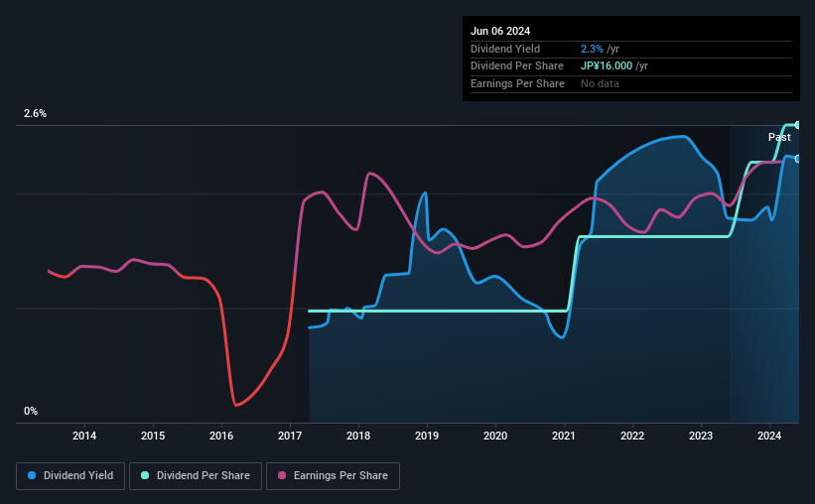Click the 2.3% Dividend Yield tooltip value
The height and width of the screenshot is (504, 815).
[592, 49]
